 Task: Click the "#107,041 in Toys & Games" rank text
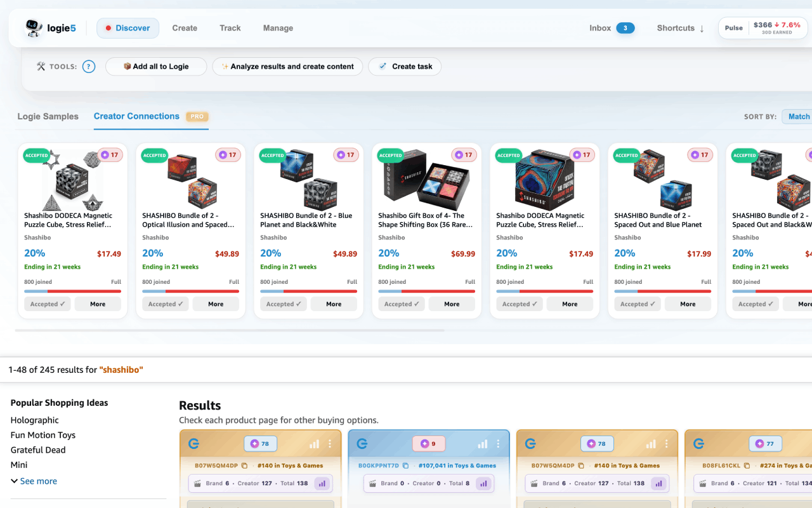457,465
